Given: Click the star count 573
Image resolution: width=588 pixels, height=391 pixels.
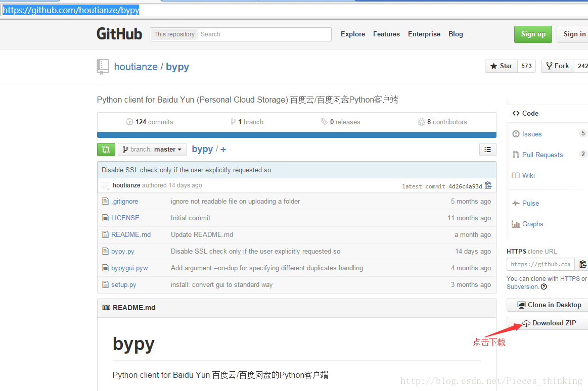Looking at the screenshot, I should coord(526,66).
